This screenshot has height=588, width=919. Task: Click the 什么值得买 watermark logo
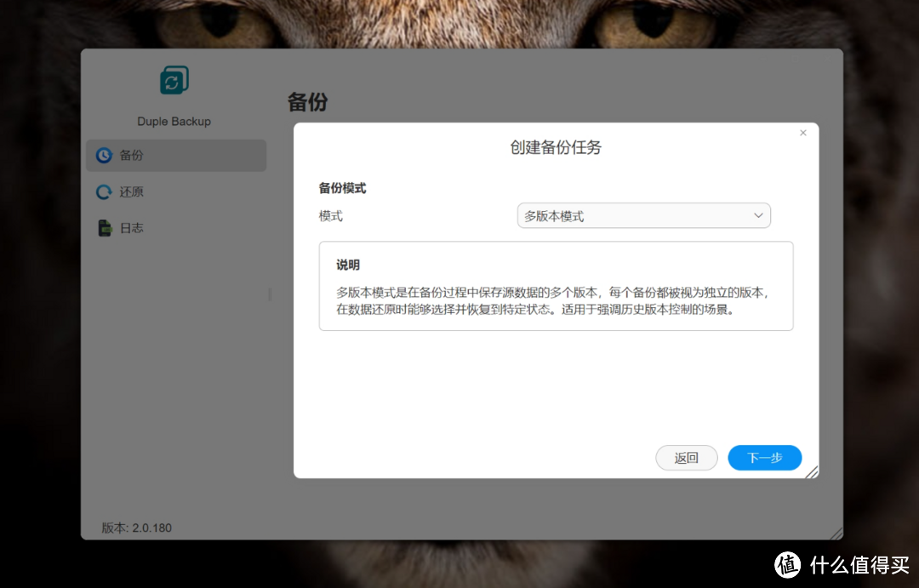[787, 563]
